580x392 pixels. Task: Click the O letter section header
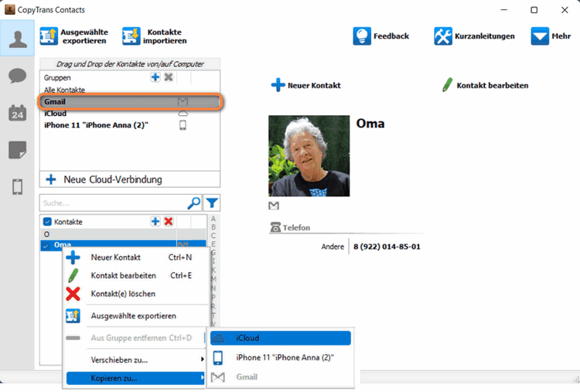click(x=123, y=234)
